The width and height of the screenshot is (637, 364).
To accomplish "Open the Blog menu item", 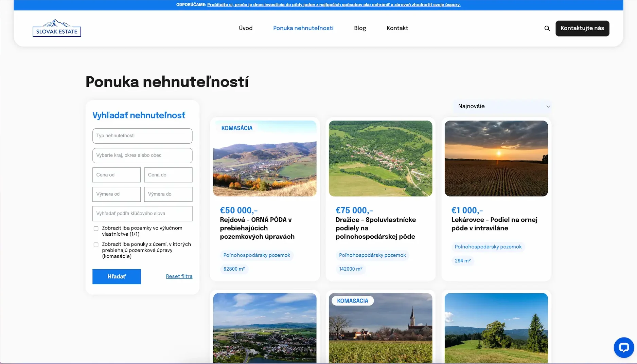I will click(x=360, y=28).
